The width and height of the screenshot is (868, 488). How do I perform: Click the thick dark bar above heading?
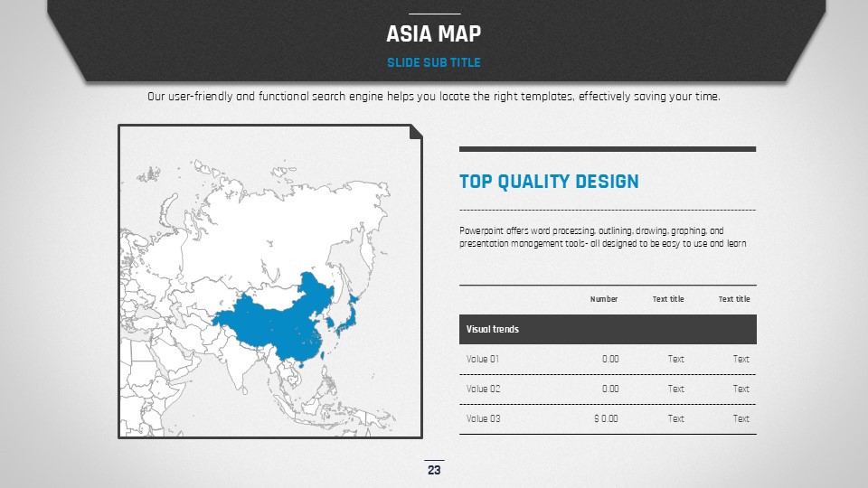[607, 149]
